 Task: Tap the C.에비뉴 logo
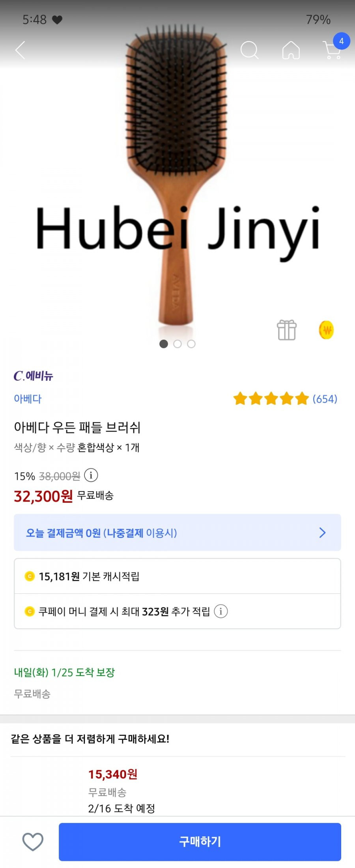click(33, 376)
